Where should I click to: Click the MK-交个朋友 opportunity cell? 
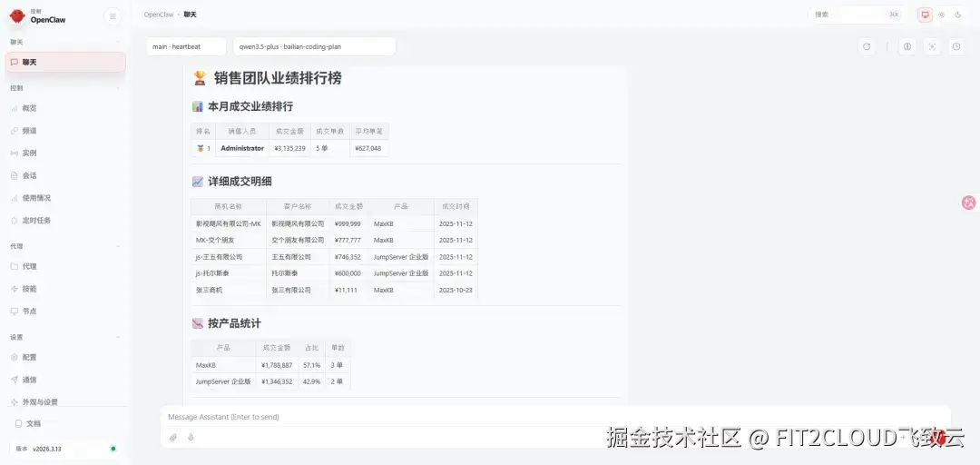228,241
